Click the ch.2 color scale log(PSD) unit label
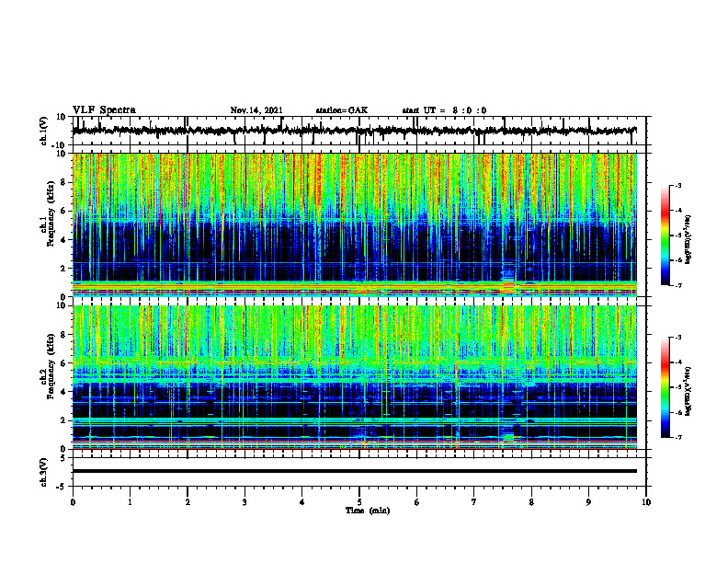 coord(688,392)
